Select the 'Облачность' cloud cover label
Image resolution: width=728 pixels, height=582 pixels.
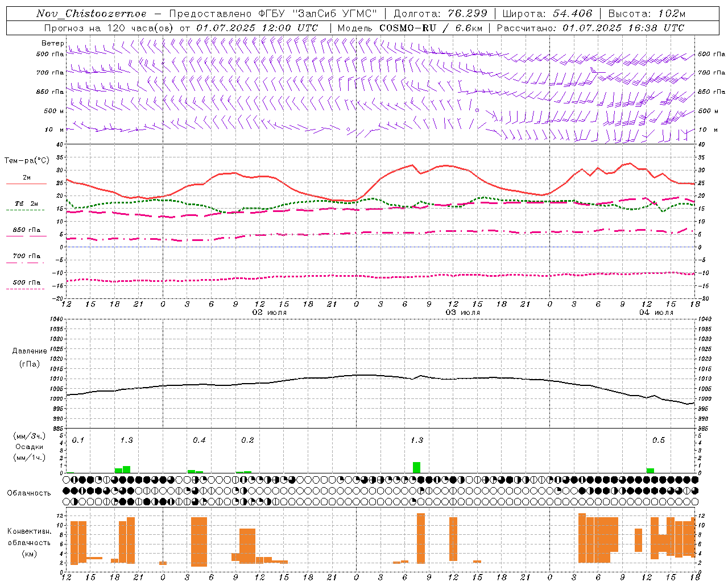pyautogui.click(x=28, y=493)
